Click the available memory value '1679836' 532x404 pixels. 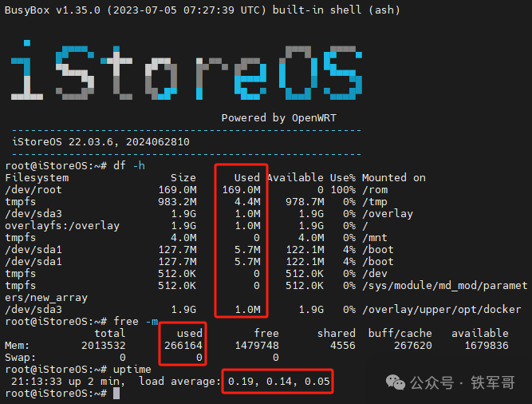point(487,345)
